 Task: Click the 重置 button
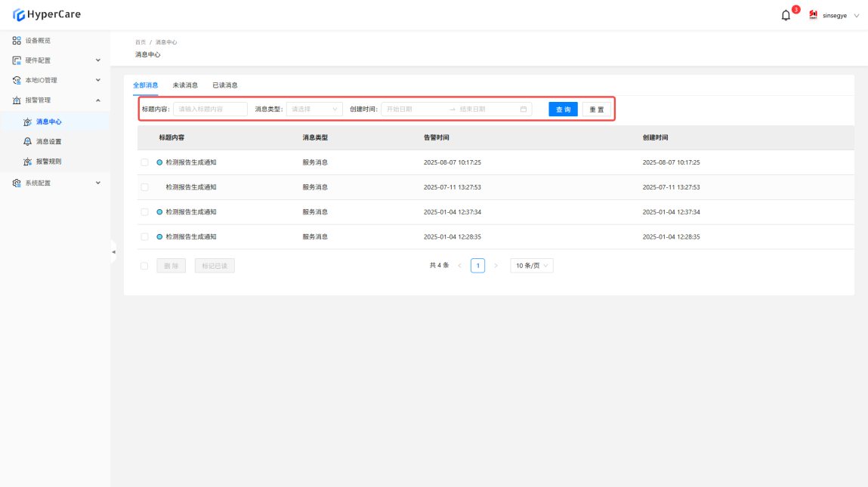tap(597, 109)
